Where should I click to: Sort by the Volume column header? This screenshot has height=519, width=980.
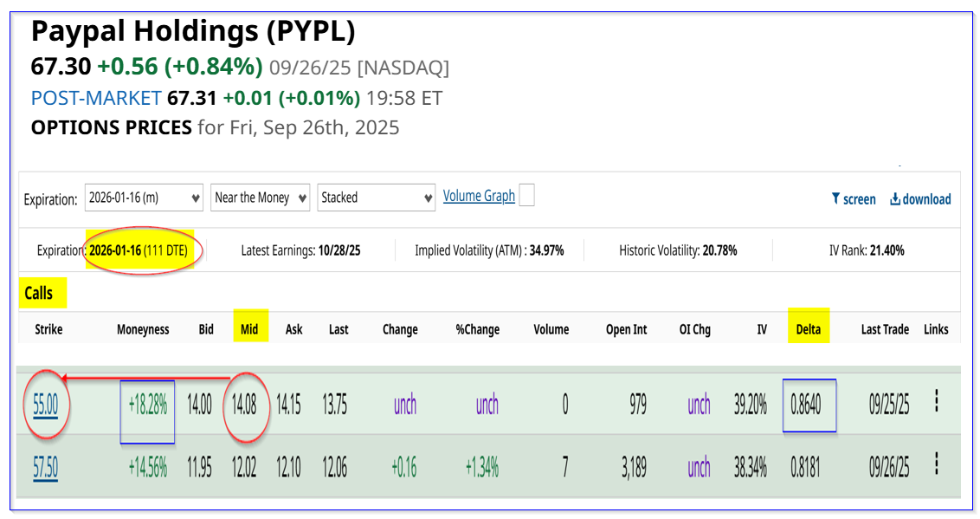click(x=551, y=329)
